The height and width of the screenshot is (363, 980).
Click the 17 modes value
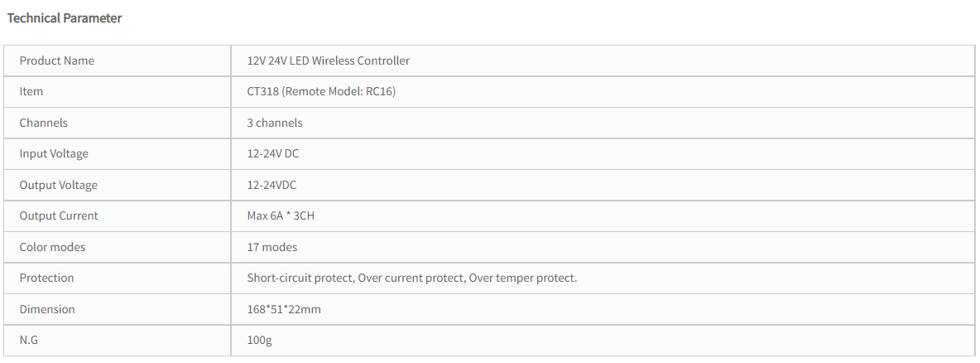[x=271, y=247]
